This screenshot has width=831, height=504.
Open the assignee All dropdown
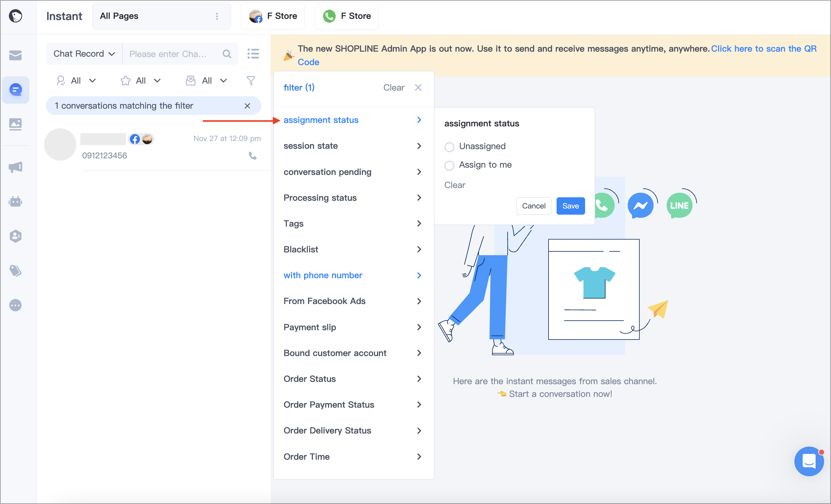[76, 81]
